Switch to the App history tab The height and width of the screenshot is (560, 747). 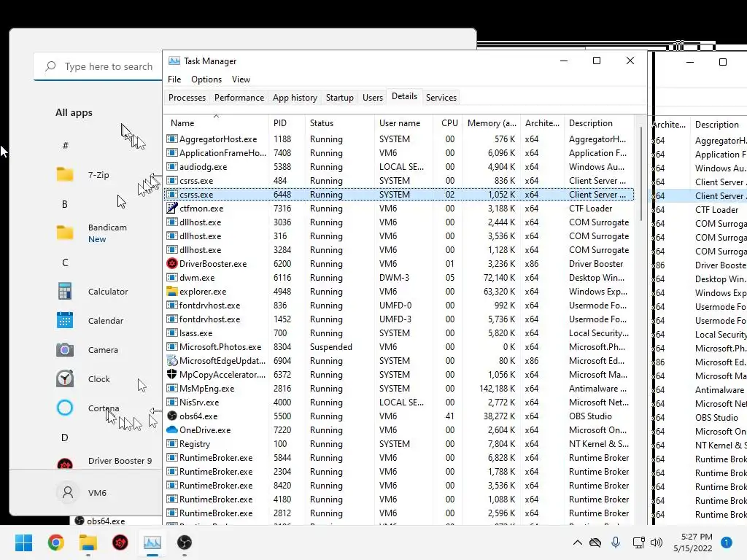click(295, 98)
